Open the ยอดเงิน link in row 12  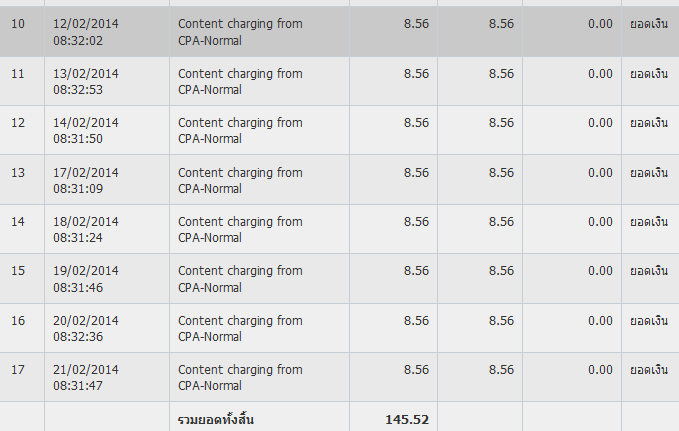pyautogui.click(x=649, y=123)
